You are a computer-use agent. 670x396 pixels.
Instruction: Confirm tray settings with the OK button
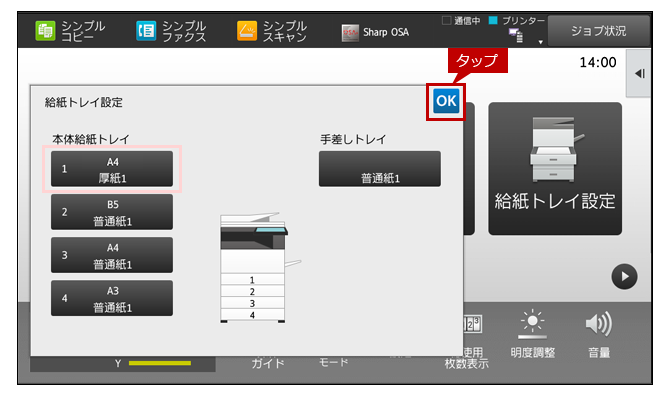point(446,101)
